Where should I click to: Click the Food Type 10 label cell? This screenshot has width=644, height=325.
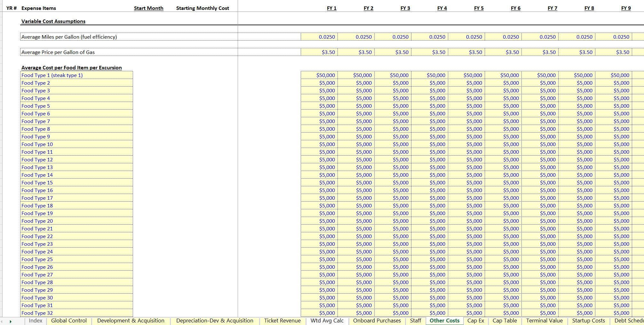[77, 144]
